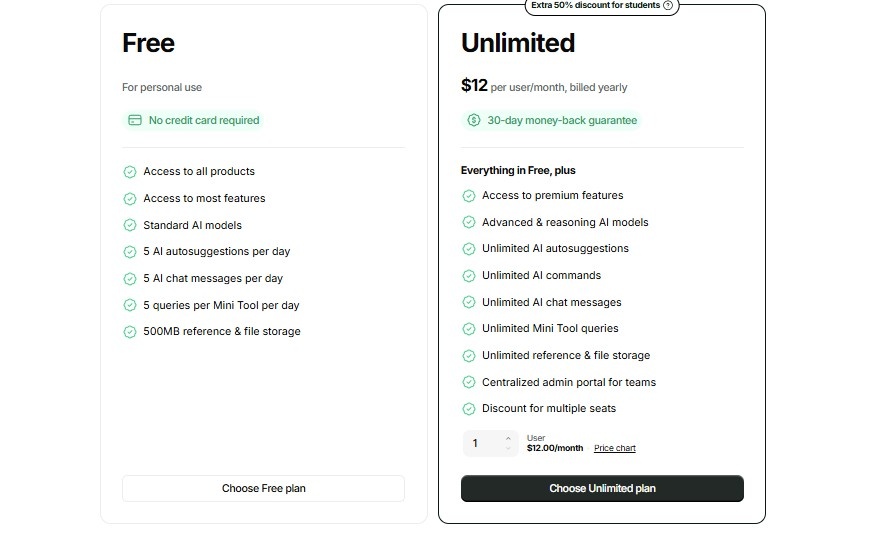Viewport: 880px width, 559px height.
Task: Click checkmark beside 5 AI chat messages per day
Action: [130, 279]
